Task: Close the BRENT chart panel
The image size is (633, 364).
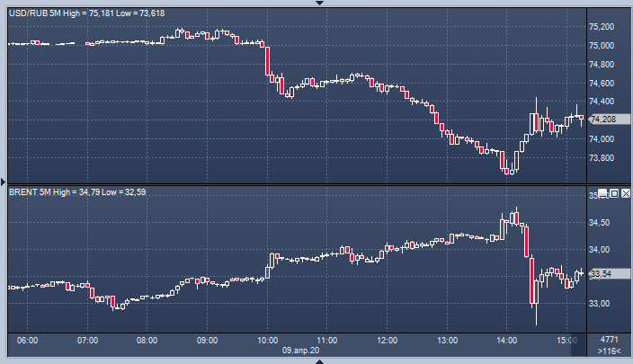Action: pyautogui.click(x=626, y=193)
